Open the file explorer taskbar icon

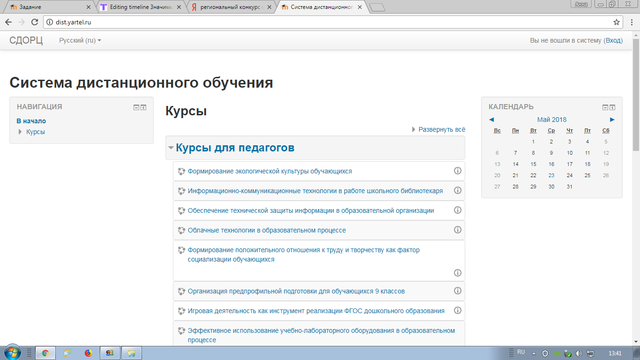click(131, 353)
